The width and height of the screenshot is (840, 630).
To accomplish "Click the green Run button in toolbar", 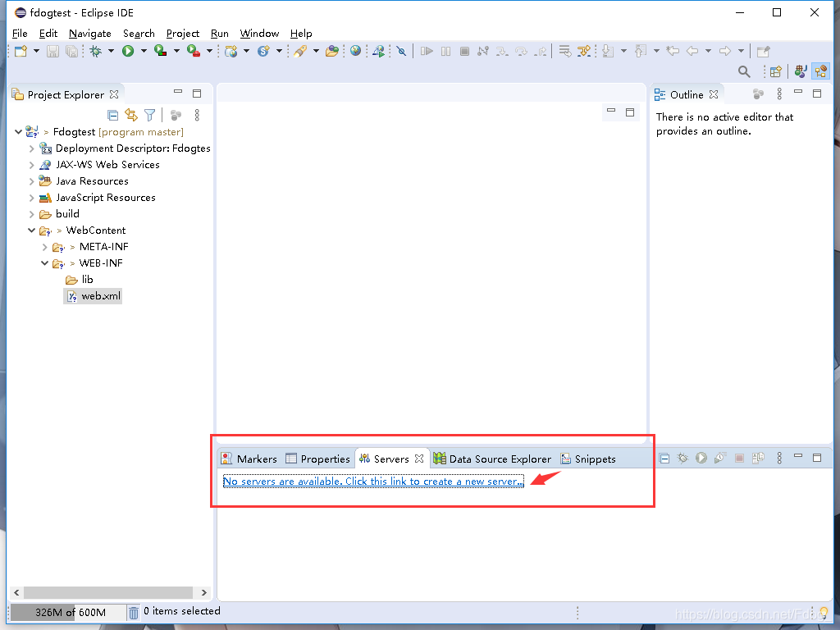I will tap(128, 51).
